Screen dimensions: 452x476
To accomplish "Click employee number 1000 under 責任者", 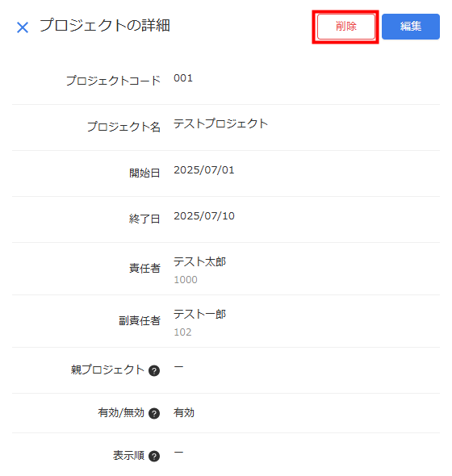I will (x=186, y=280).
